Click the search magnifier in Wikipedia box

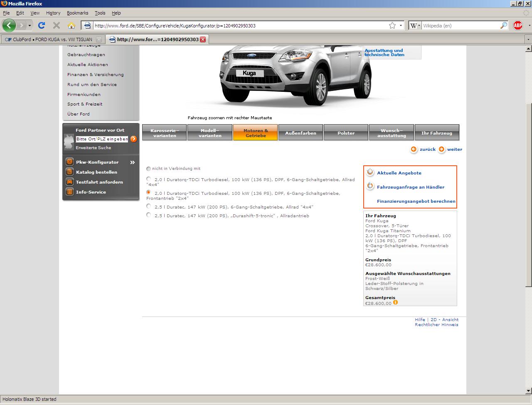(x=503, y=25)
